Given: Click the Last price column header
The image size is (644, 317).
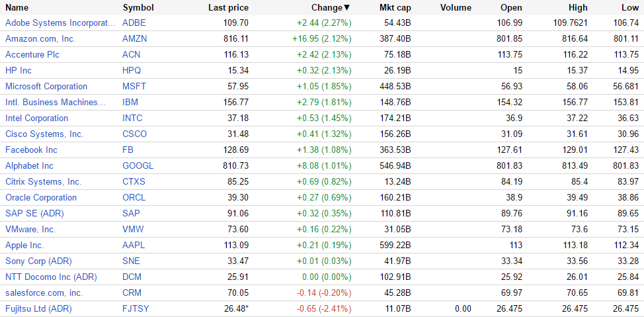Looking at the screenshot, I should (228, 8).
